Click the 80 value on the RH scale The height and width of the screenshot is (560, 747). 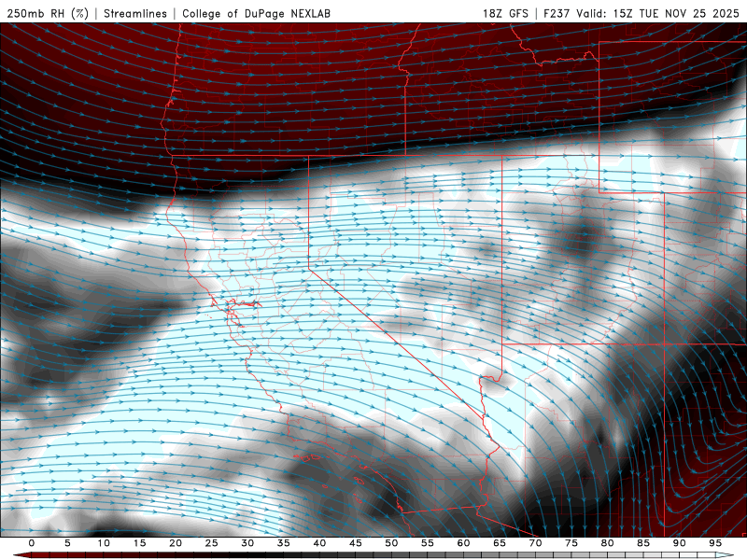click(607, 543)
